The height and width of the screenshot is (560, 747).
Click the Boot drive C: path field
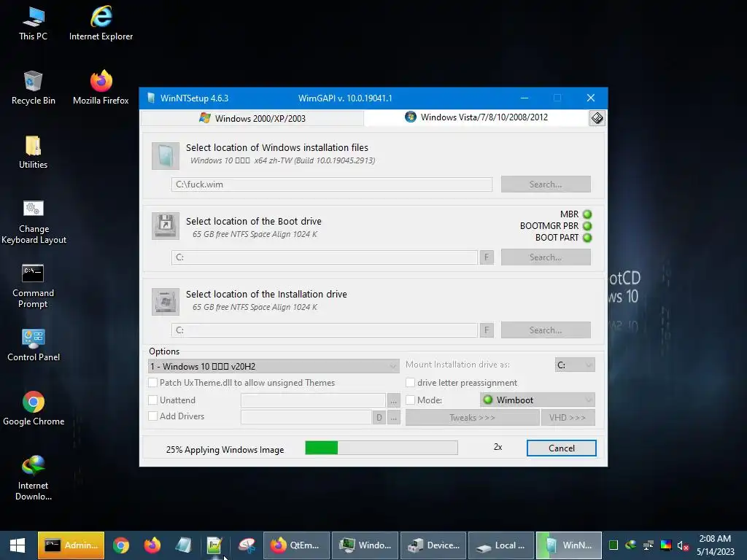tap(325, 257)
